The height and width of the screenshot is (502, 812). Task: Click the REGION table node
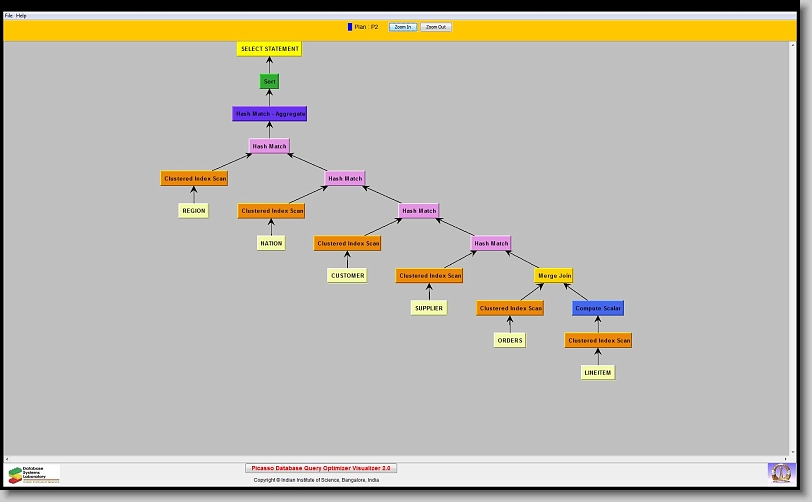(x=194, y=211)
